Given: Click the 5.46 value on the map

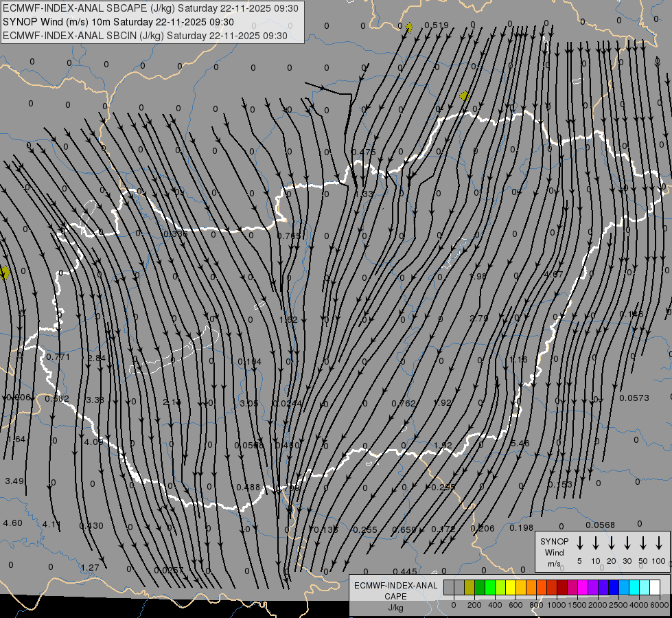Looking at the screenshot, I should 520,443.
